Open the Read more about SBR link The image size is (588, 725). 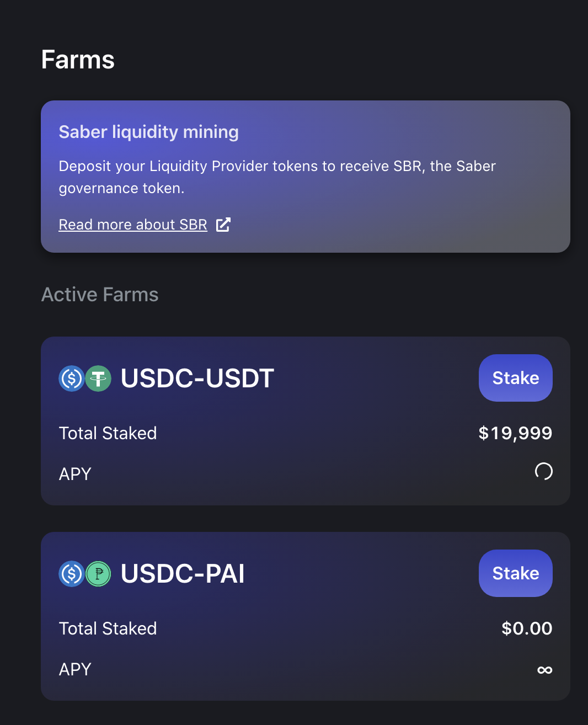(x=133, y=225)
